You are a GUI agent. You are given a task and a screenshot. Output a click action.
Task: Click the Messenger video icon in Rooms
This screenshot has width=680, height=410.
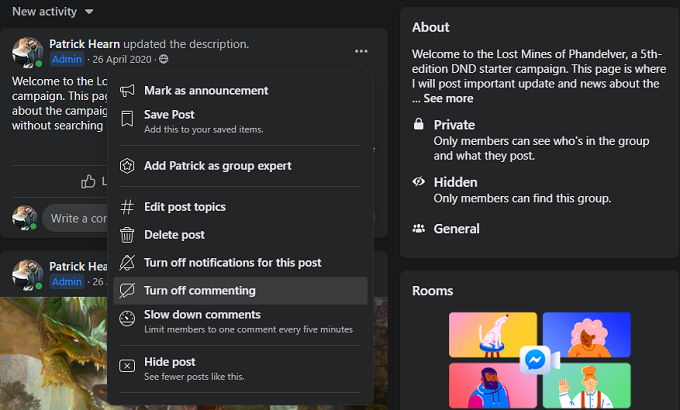click(x=539, y=360)
